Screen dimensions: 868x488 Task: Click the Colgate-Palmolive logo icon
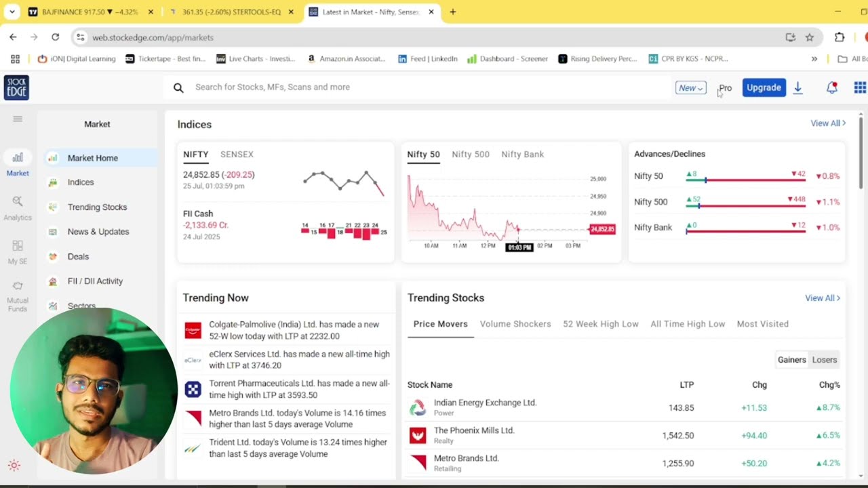point(193,330)
